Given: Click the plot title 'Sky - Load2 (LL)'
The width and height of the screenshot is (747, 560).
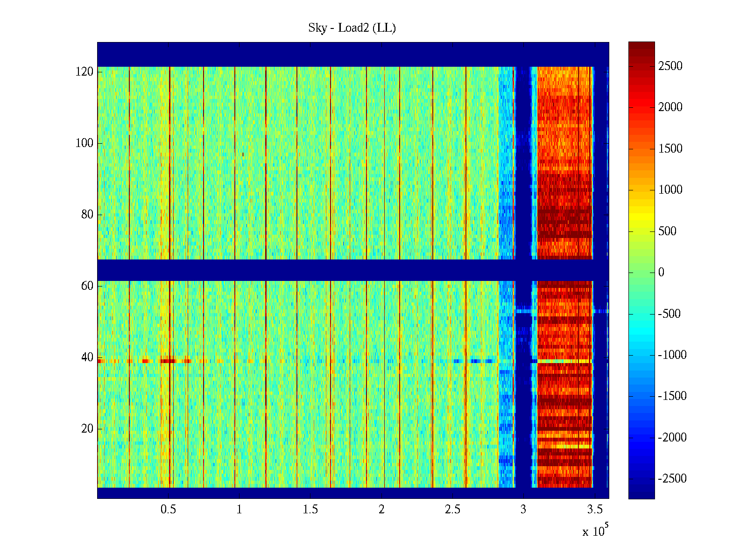Looking at the screenshot, I should tap(352, 28).
